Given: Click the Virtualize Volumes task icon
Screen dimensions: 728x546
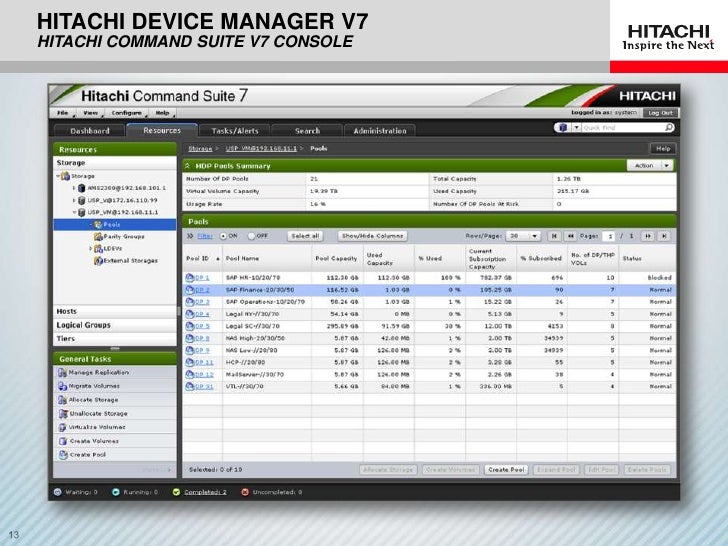Looking at the screenshot, I should tap(62, 427).
